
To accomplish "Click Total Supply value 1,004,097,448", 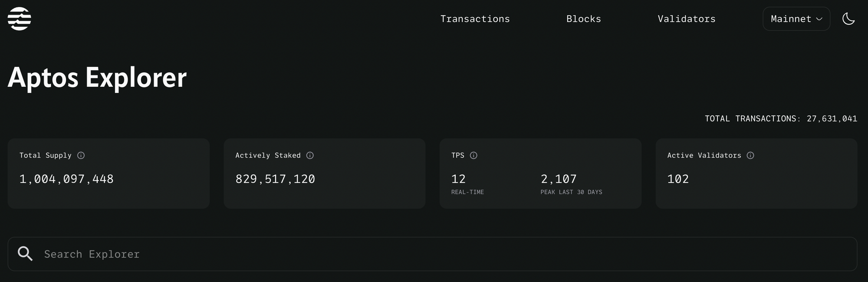I will [66, 179].
